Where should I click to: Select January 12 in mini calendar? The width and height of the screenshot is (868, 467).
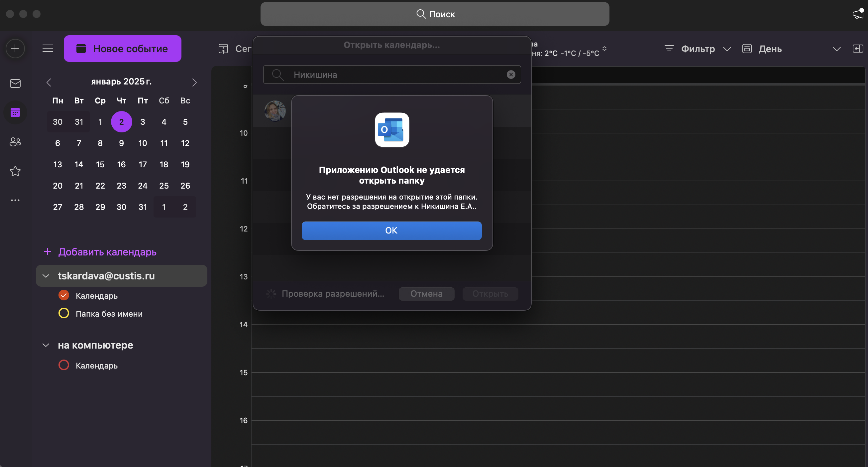click(185, 143)
